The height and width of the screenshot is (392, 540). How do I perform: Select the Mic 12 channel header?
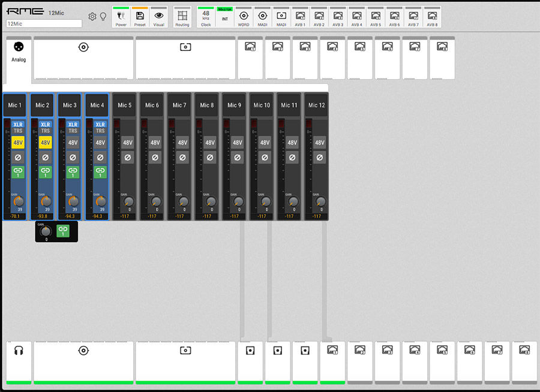click(316, 105)
